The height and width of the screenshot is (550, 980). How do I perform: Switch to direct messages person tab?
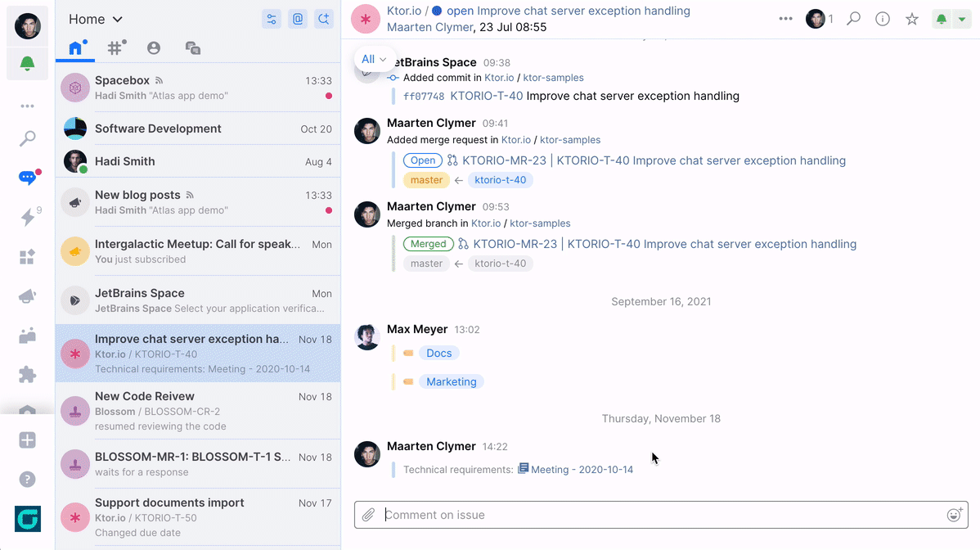point(154,48)
